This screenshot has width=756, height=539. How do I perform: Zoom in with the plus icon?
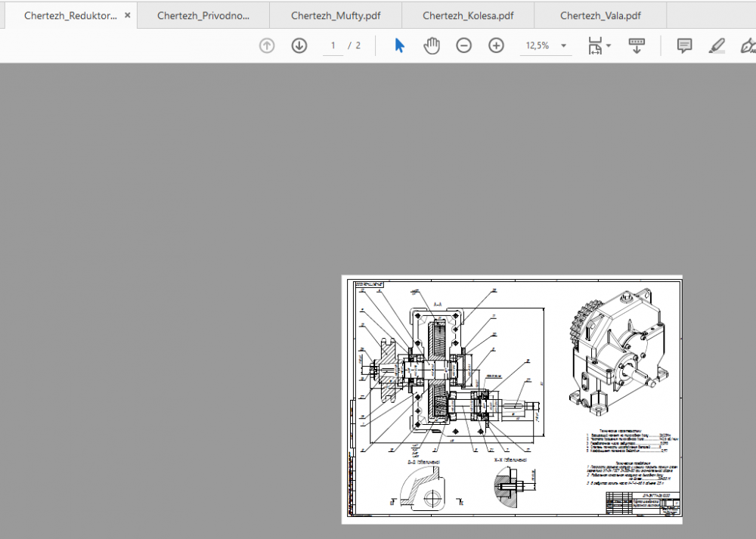(496, 45)
